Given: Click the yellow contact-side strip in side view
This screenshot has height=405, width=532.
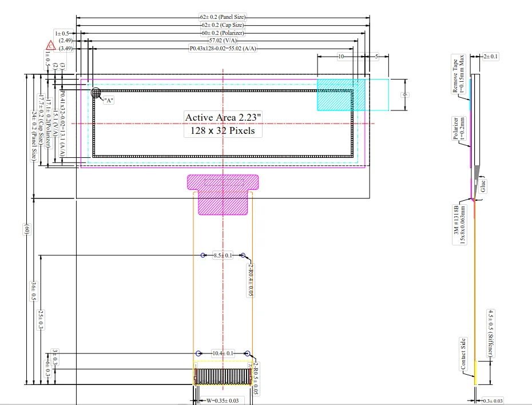Looking at the screenshot, I should click(476, 372).
